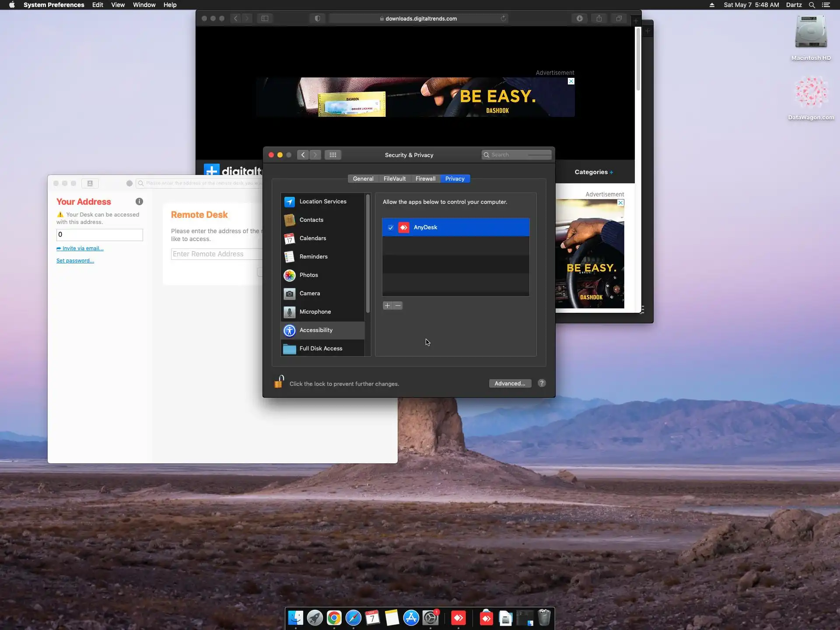Switch to the FileVault tab
Image resolution: width=840 pixels, height=630 pixels.
(x=394, y=178)
